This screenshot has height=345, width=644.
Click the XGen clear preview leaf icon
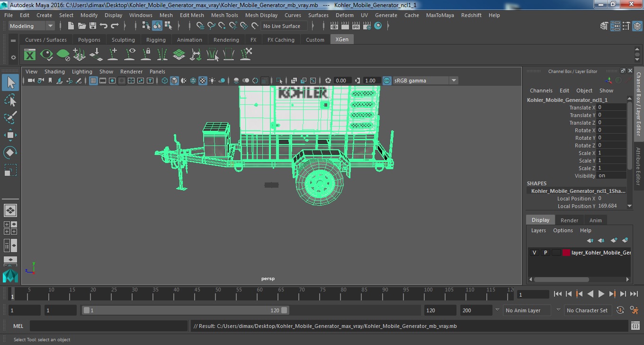[x=63, y=55]
